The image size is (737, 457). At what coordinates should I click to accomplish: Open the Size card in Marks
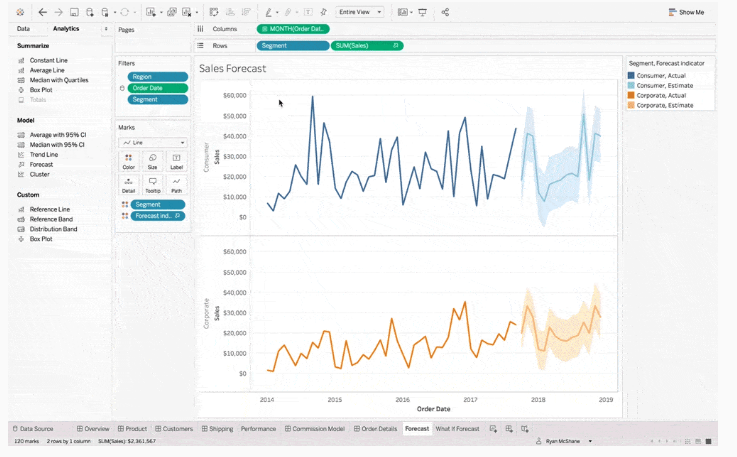click(x=152, y=161)
